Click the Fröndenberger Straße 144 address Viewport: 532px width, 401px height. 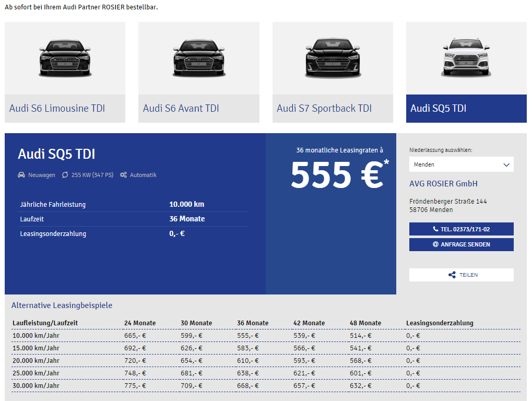point(448,202)
